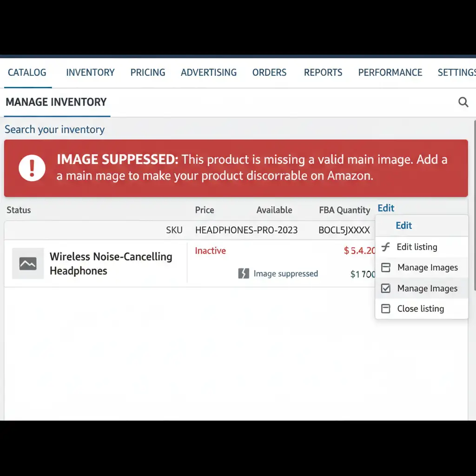The height and width of the screenshot is (476, 476).
Task: Open the REPORTS navigation tab
Action: 323,73
